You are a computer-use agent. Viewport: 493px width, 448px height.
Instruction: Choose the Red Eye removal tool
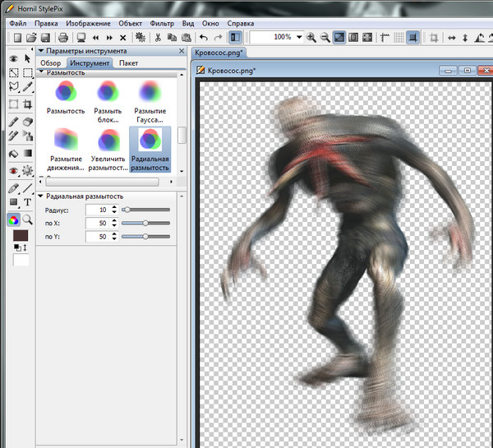point(13,170)
